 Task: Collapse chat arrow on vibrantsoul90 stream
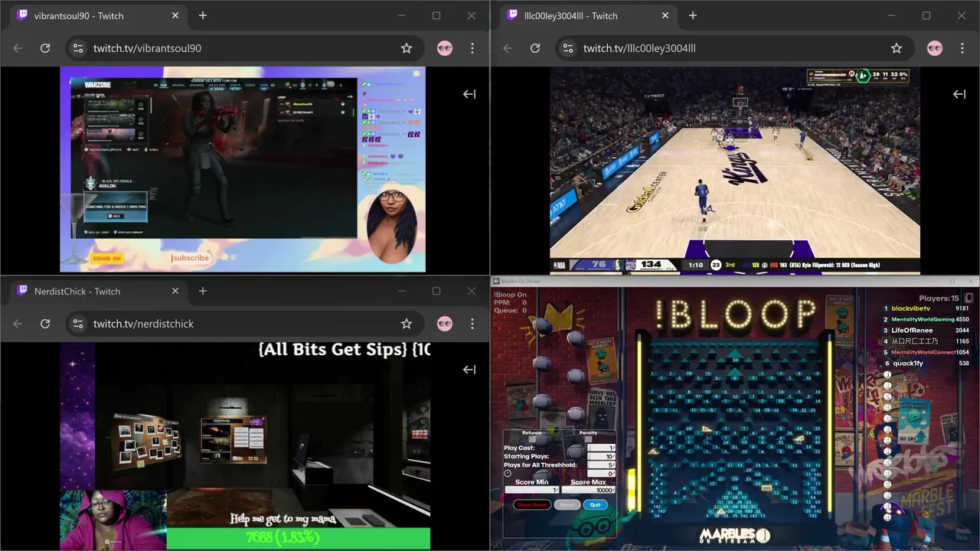click(469, 94)
